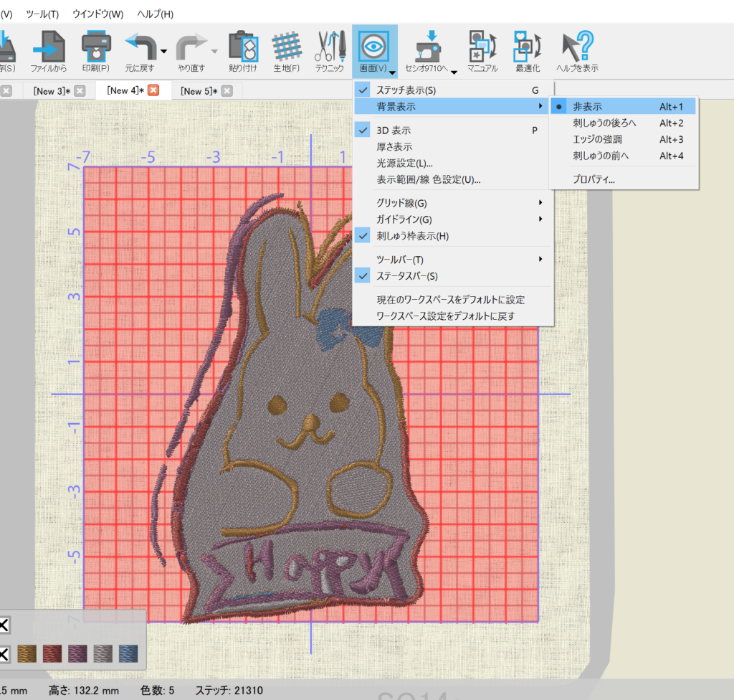Choose 刺しゅうの前へ from background submenu

(x=598, y=156)
